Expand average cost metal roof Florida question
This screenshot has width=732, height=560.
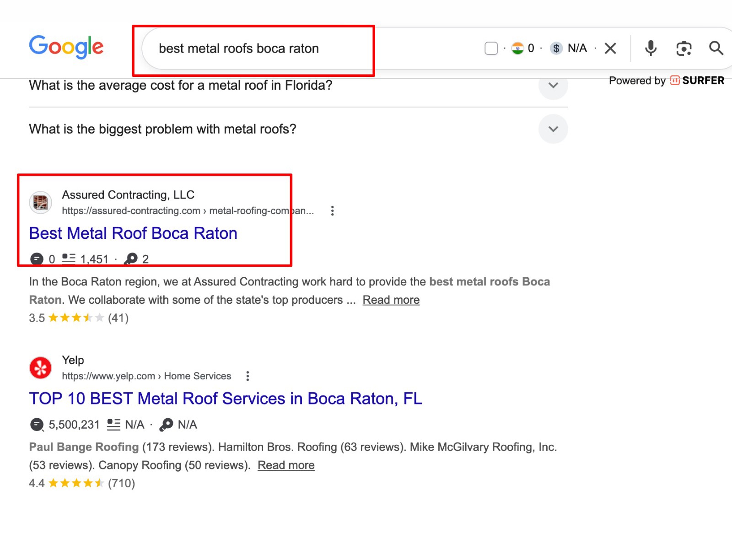[x=553, y=86]
